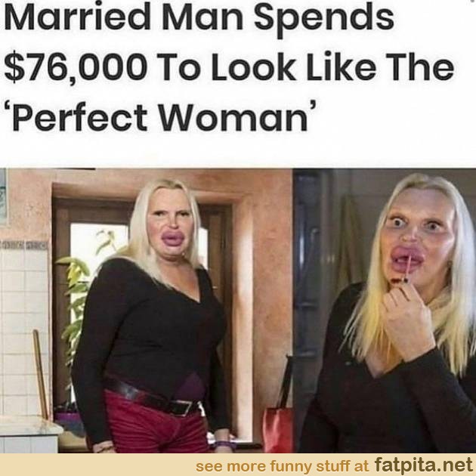Click the "'Perfect Woman'" headline text
The height and width of the screenshot is (476, 476).
coord(160,117)
